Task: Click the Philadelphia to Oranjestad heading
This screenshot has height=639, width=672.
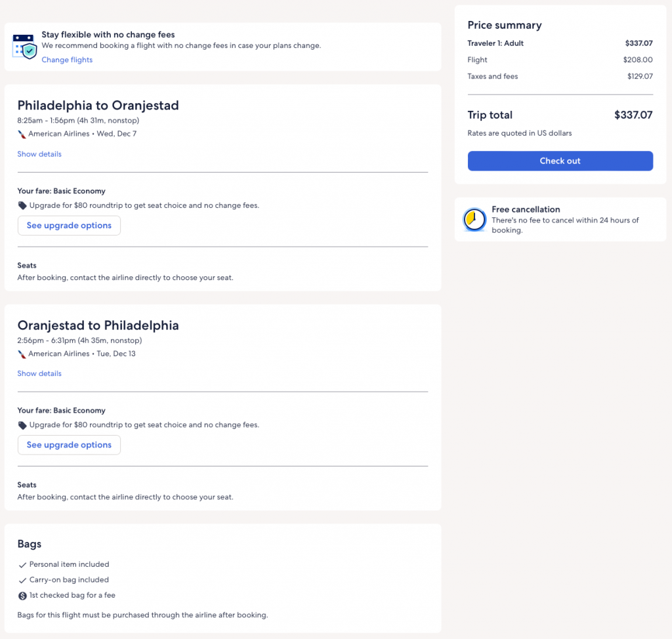Action: click(98, 106)
